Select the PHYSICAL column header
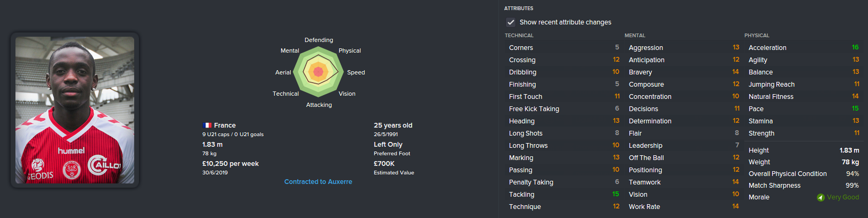 [757, 36]
